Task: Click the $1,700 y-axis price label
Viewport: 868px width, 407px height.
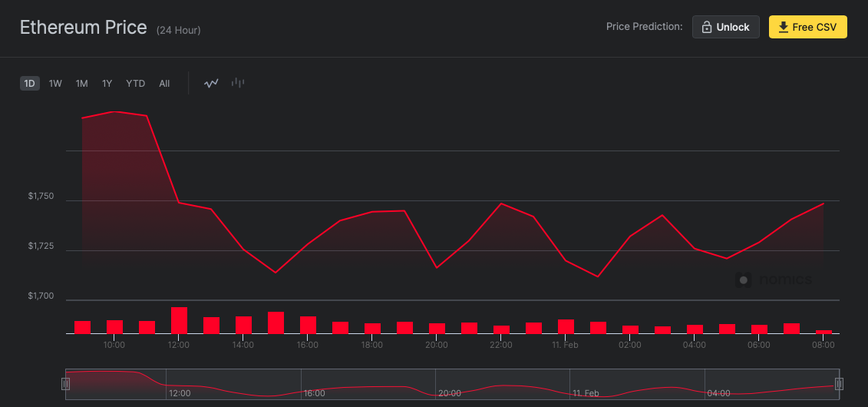Action: (x=41, y=296)
